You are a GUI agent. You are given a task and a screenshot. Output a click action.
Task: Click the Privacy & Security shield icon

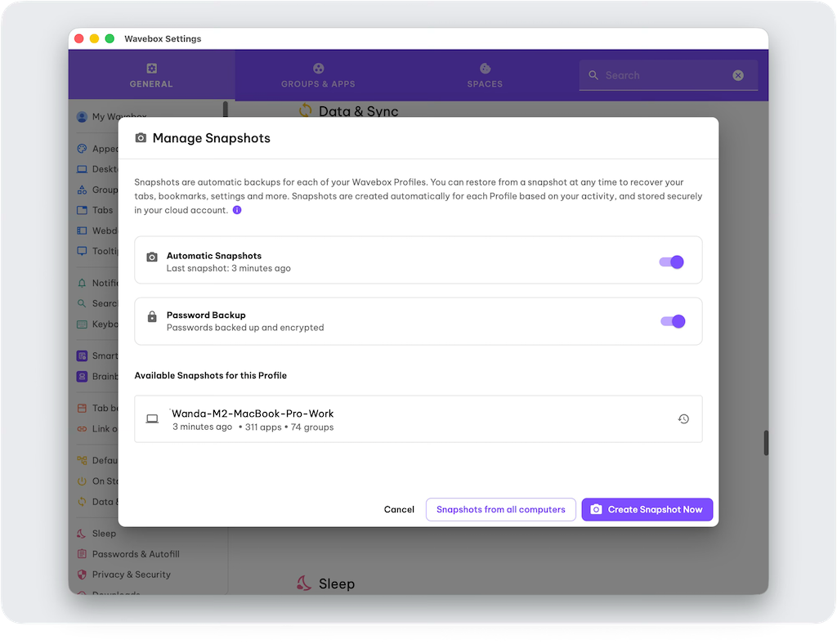tap(82, 575)
